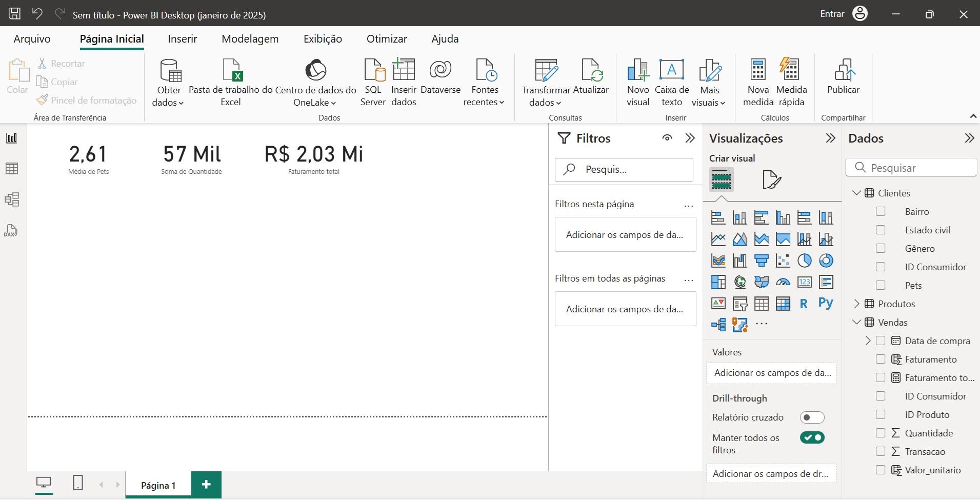Click the Nova medida icon
This screenshot has width=980, height=500.
coord(757,71)
